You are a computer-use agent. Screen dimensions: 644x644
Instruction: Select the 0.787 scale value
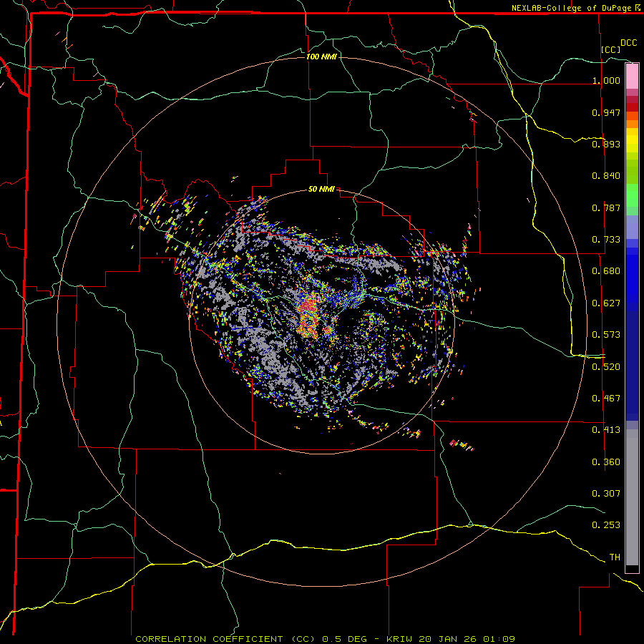click(x=606, y=208)
